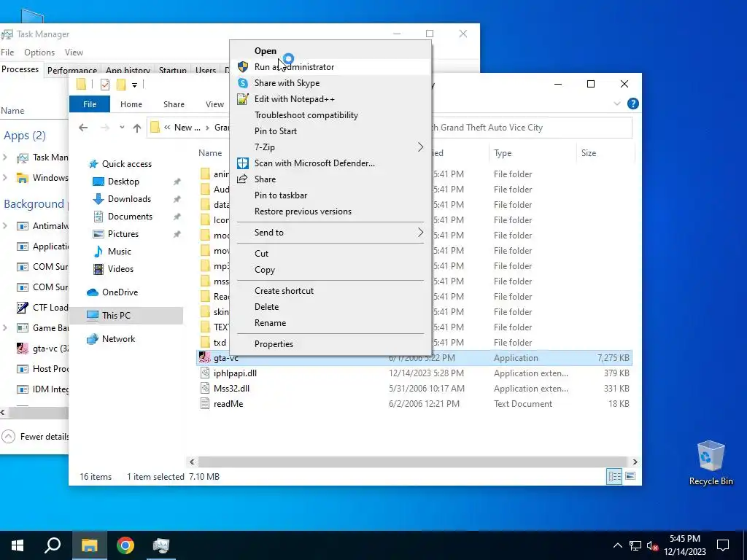Viewport: 747px width, 560px height.
Task: Open the Recycle Bin on desktop
Action: point(711,462)
